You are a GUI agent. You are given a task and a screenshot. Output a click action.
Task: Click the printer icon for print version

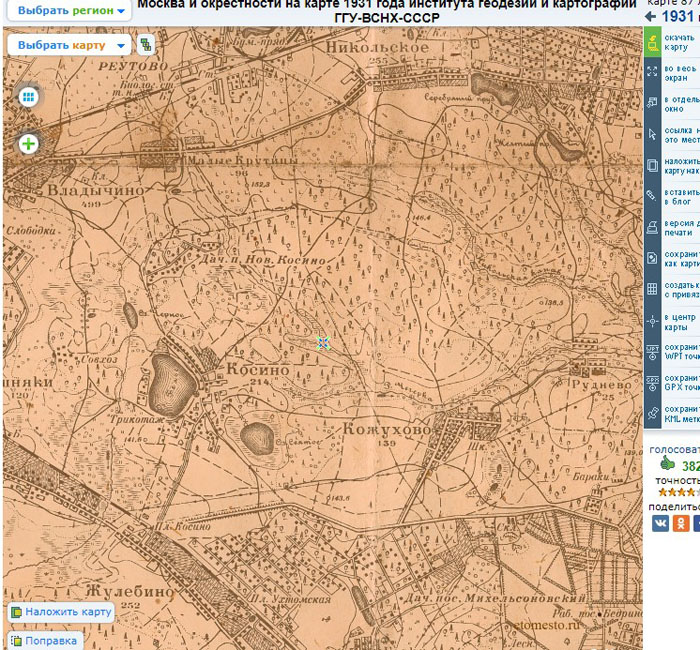652,227
